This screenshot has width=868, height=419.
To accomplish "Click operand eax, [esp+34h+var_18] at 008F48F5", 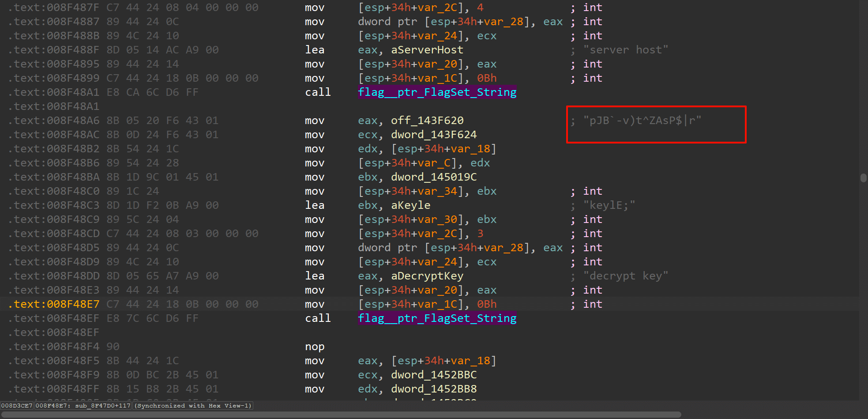I will coord(427,361).
